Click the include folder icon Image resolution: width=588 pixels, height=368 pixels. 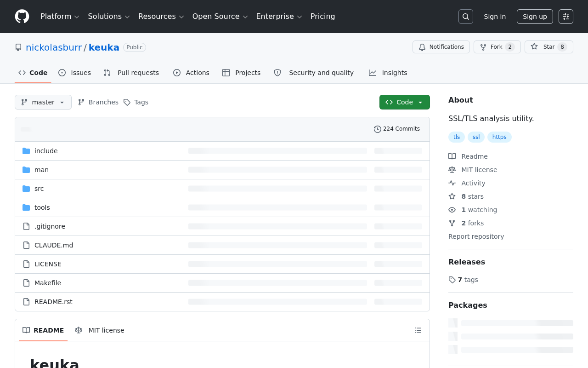[x=26, y=151]
